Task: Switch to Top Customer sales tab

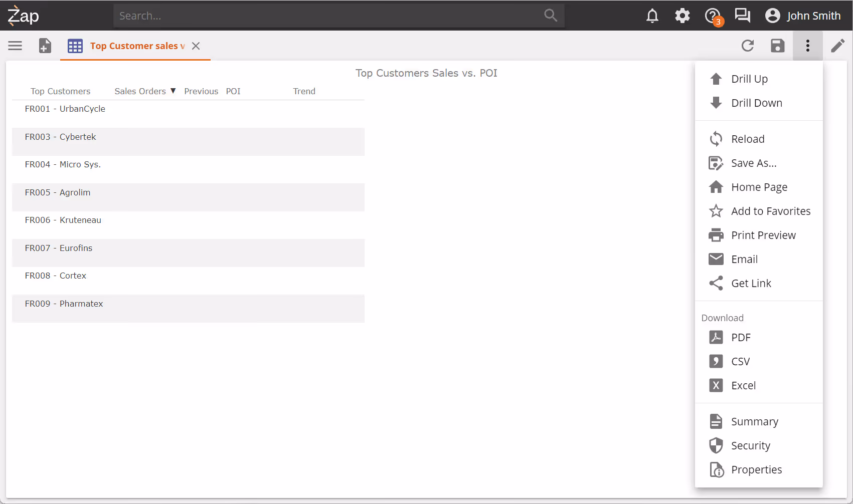Action: coord(133,46)
